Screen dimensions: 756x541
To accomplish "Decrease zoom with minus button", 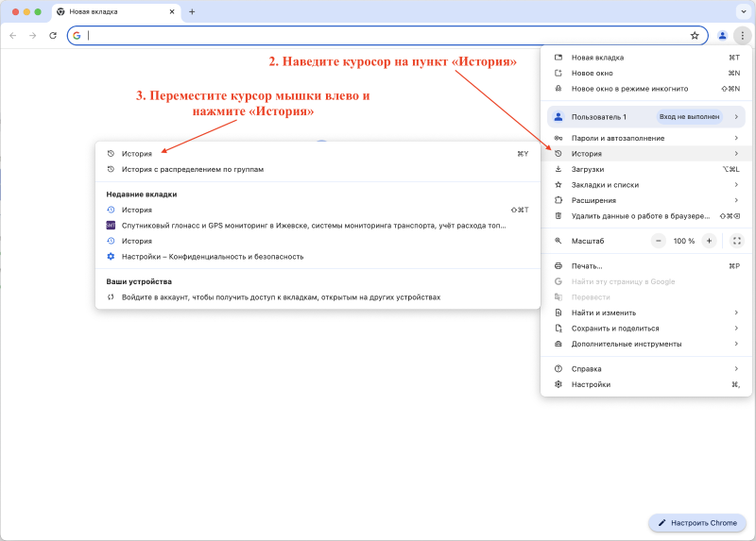I will [x=658, y=241].
